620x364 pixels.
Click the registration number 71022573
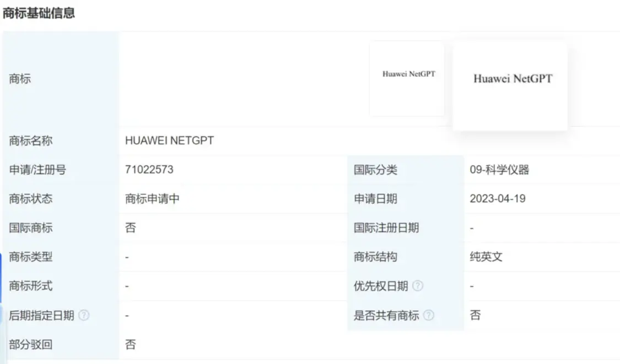pyautogui.click(x=149, y=170)
